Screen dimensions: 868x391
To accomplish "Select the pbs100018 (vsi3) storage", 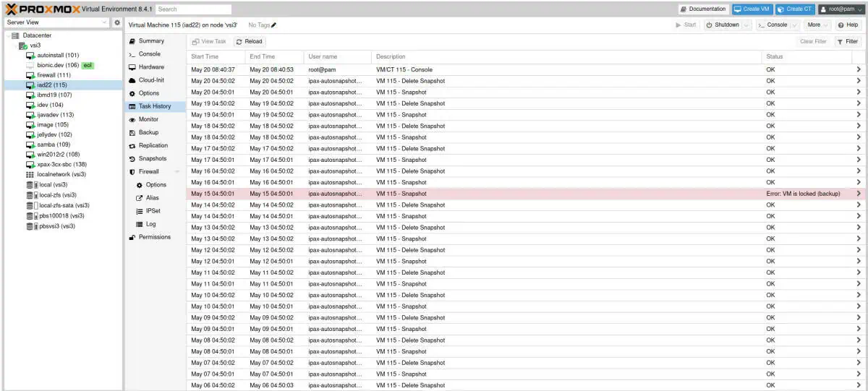I will (x=61, y=215).
